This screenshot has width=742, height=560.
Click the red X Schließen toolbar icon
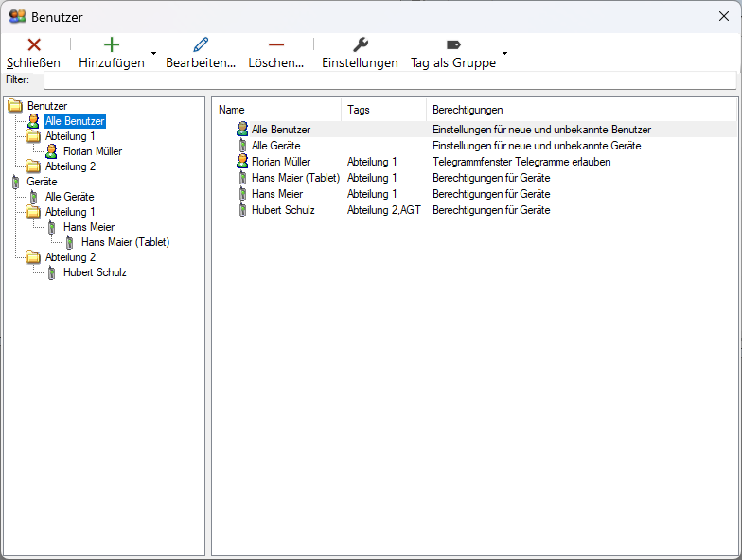pos(34,45)
